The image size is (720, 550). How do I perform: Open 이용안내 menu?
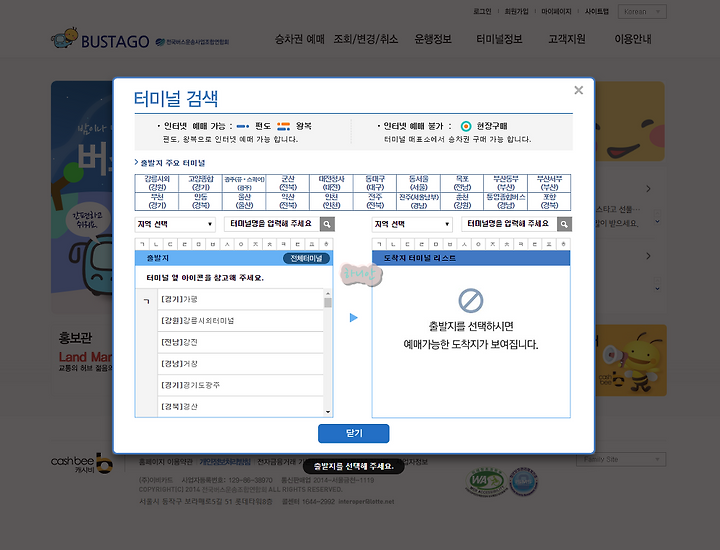click(x=633, y=39)
